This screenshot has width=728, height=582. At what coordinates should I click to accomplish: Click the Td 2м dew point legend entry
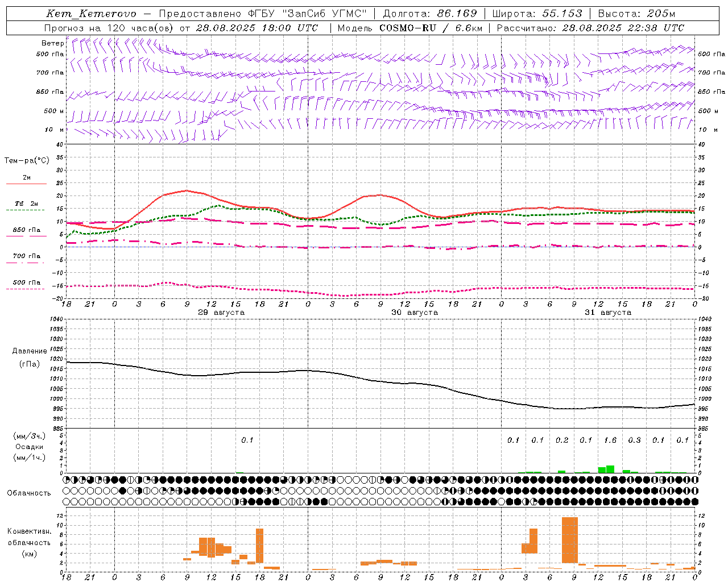pyautogui.click(x=26, y=203)
